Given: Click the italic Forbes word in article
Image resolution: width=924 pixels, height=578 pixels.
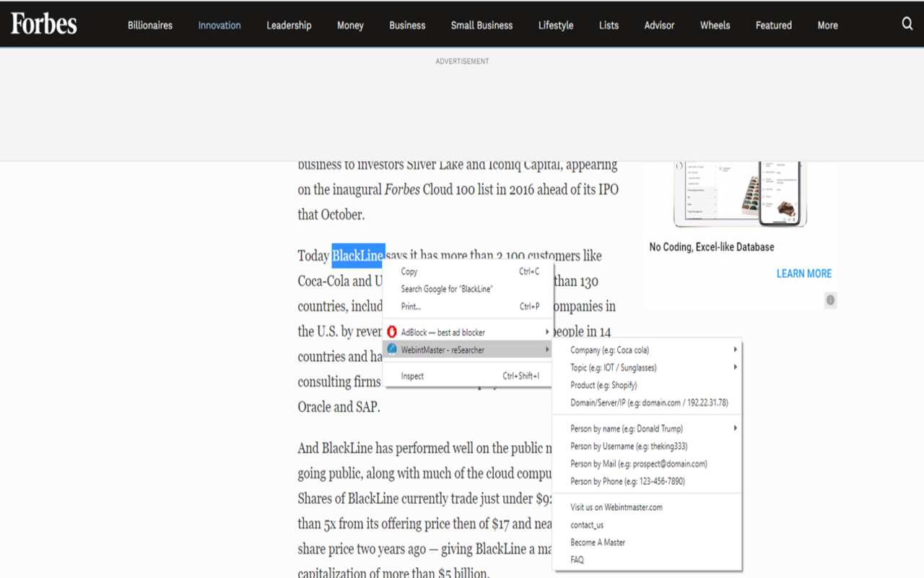Looking at the screenshot, I should click(x=402, y=190).
